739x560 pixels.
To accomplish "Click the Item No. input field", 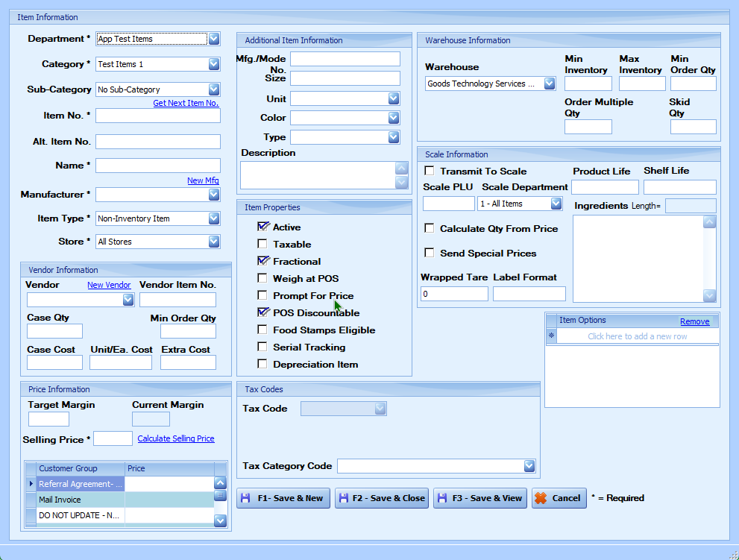I will tap(158, 116).
